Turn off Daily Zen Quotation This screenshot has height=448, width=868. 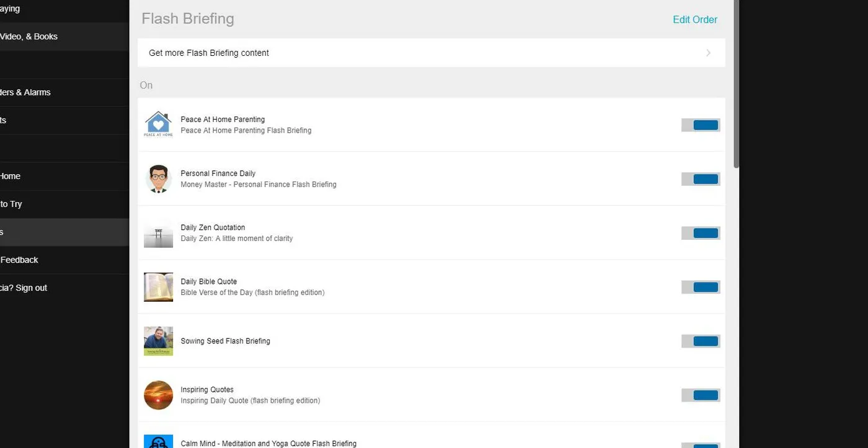[700, 232]
